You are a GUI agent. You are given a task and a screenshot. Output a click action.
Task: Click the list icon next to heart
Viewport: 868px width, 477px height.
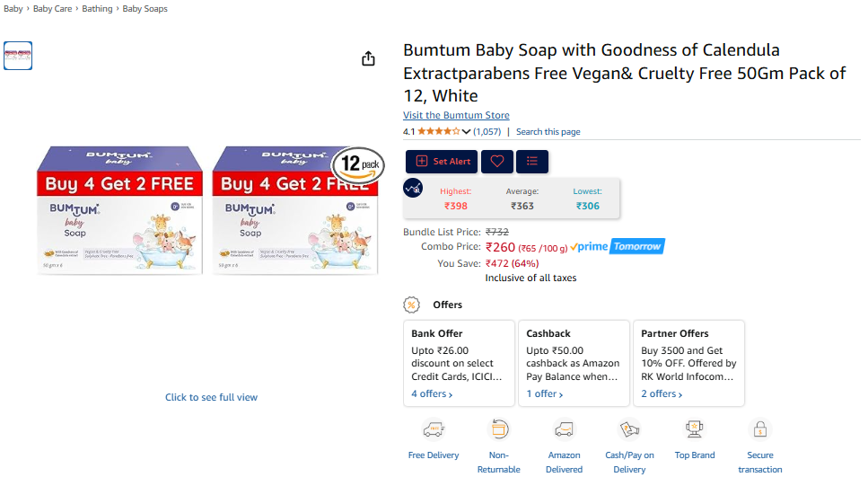(x=532, y=162)
